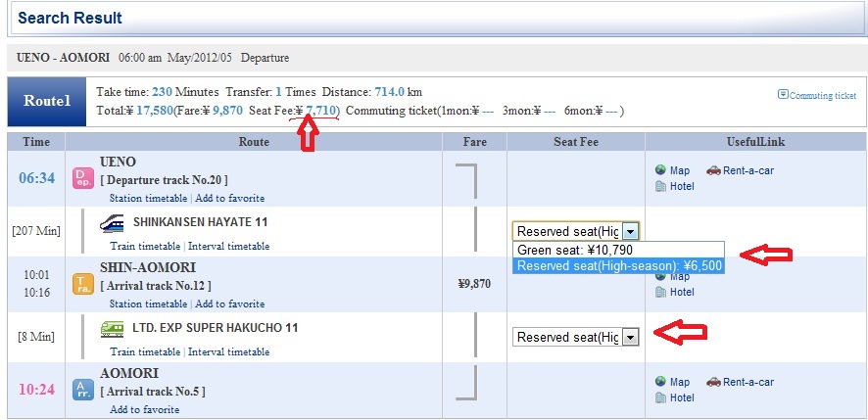Click the blue Arr. arrival icon
Screen dimensions: 868x420
click(83, 390)
